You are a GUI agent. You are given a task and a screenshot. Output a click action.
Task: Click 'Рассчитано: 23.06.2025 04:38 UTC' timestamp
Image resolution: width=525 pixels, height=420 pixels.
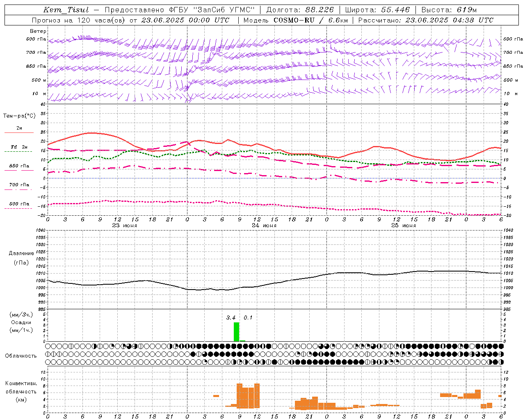(x=426, y=20)
